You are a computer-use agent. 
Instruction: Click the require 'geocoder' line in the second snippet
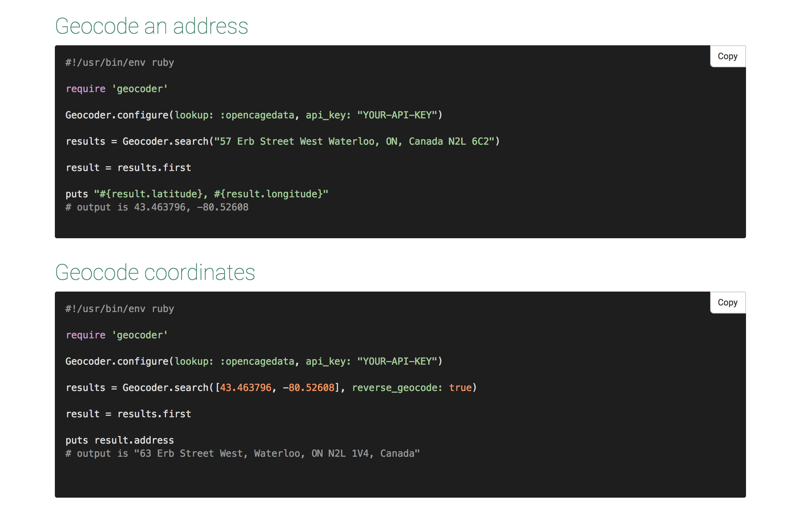tap(116, 335)
